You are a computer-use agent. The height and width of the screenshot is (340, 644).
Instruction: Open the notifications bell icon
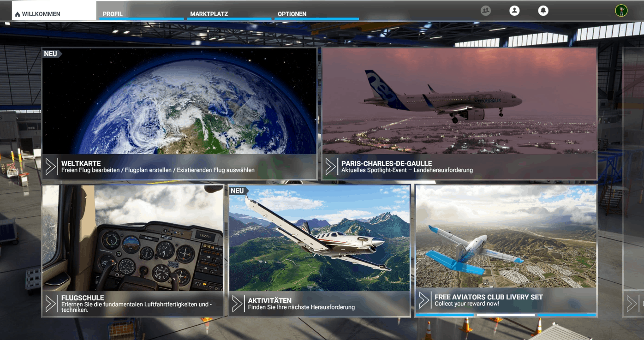pyautogui.click(x=543, y=11)
